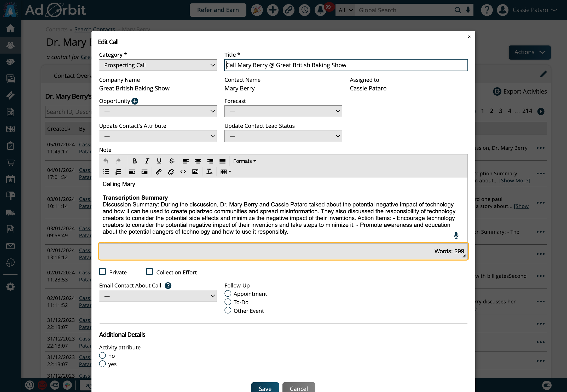Select Other Event follow-up option
The width and height of the screenshot is (567, 392).
pos(228,310)
